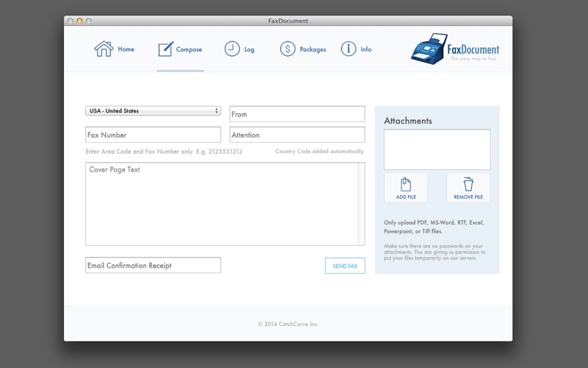
Task: Click the Send Fax button
Action: (x=345, y=266)
